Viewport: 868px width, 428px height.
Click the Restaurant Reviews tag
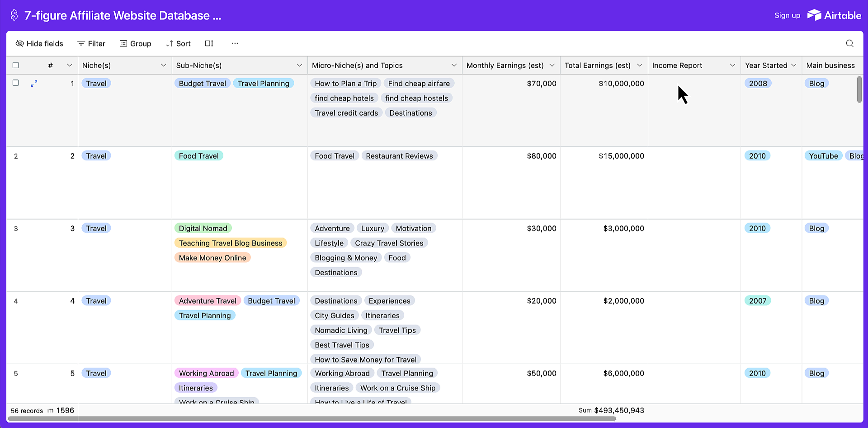[x=399, y=155]
